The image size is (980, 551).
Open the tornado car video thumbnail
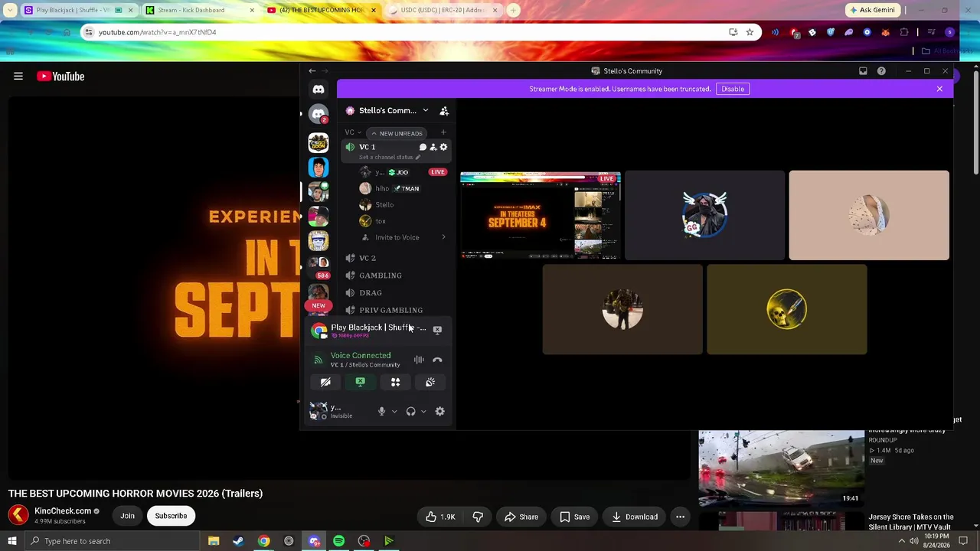782,468
